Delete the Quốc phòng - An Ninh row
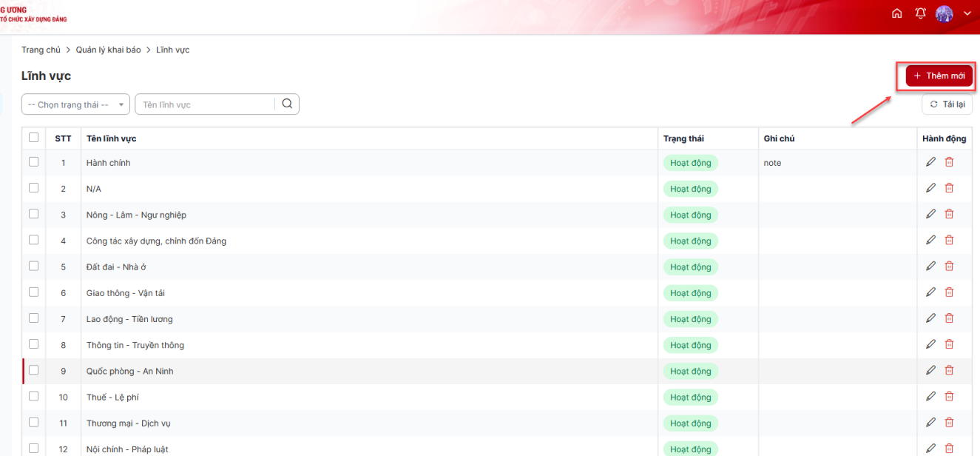Viewport: 980px width, 456px height. [x=949, y=370]
